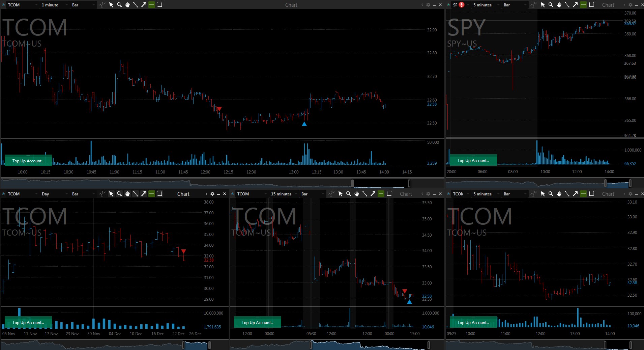Screen dimensions: 644x350
Task: Click the blue buy marker on TCOM 1 minute chart
Action: click(x=304, y=124)
